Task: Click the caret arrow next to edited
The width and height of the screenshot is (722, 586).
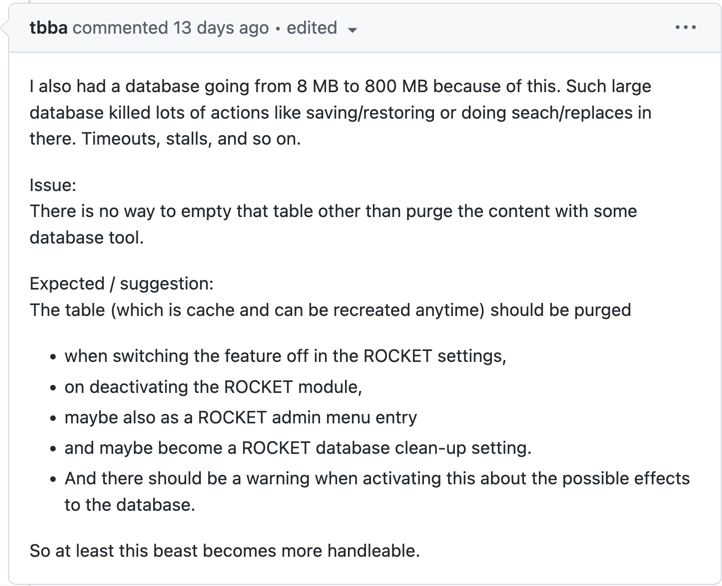Action: coord(352,30)
